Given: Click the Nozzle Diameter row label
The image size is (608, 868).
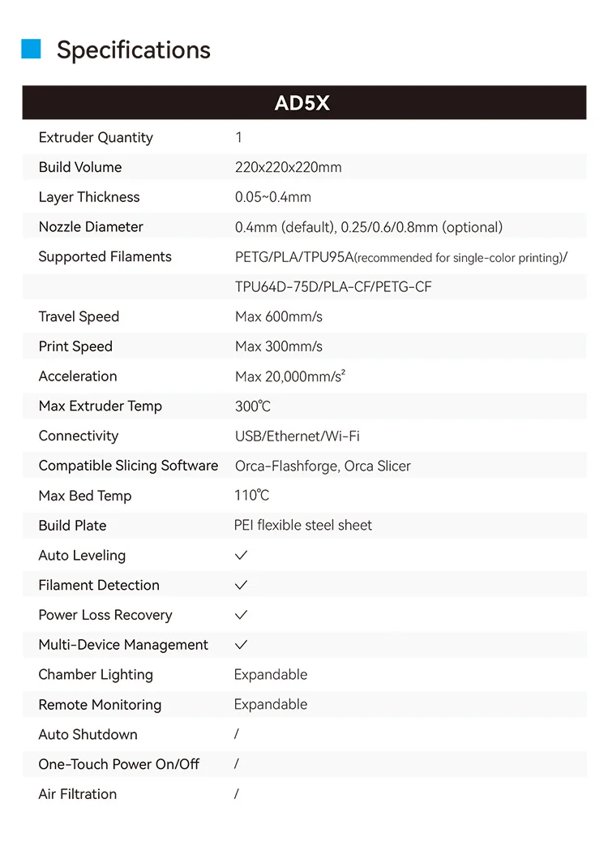Looking at the screenshot, I should (x=91, y=227).
